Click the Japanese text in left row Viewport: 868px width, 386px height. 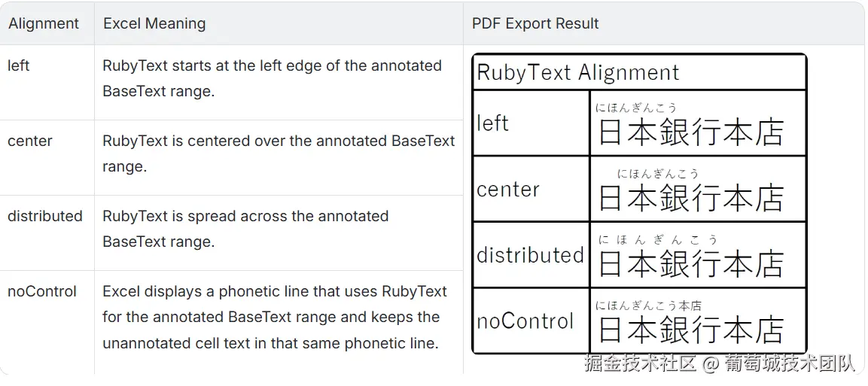pyautogui.click(x=691, y=132)
